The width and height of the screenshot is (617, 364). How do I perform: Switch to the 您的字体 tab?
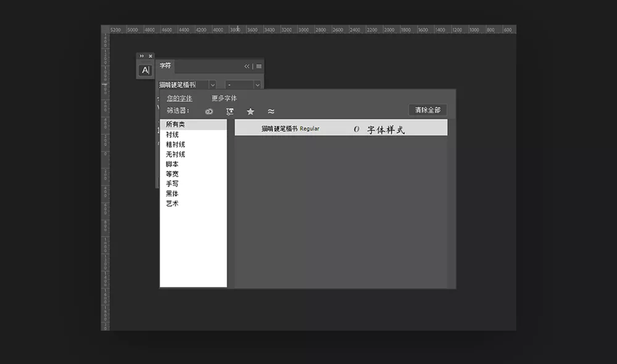[180, 98]
